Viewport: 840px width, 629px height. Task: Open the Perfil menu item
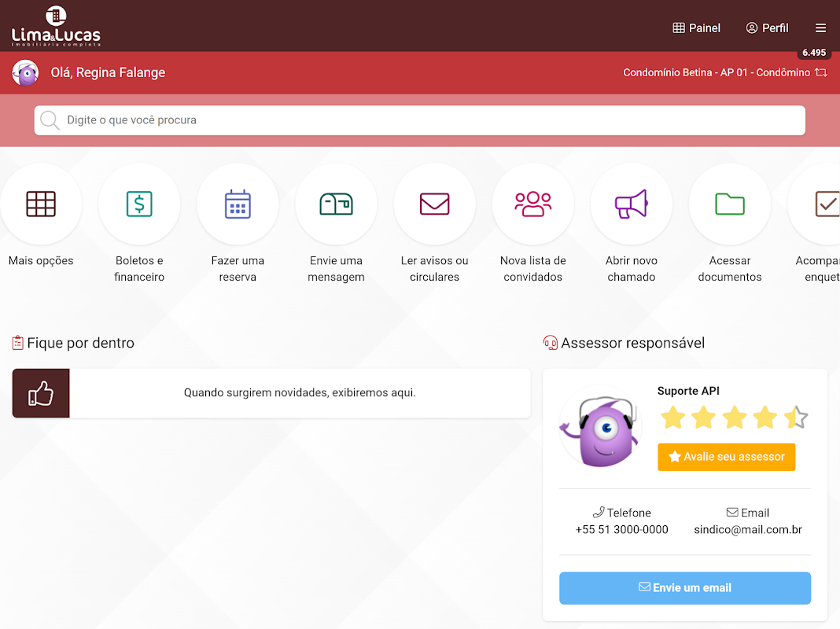pos(767,28)
